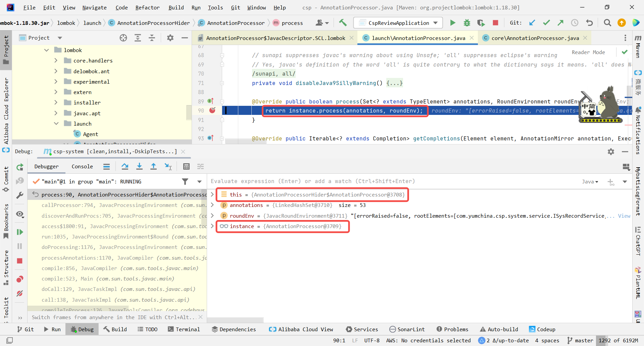Viewport: 644px width, 346px height.
Task: Open the Refactor menu
Action: 147,7
